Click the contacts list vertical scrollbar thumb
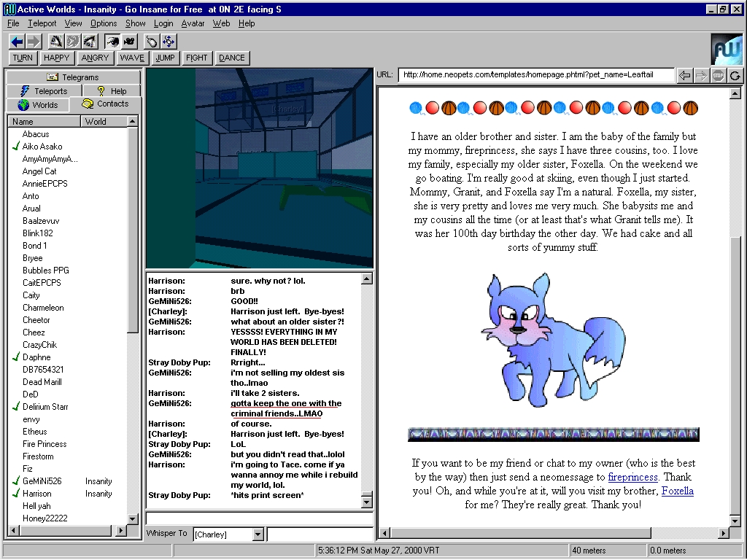The image size is (747, 560). tap(133, 230)
